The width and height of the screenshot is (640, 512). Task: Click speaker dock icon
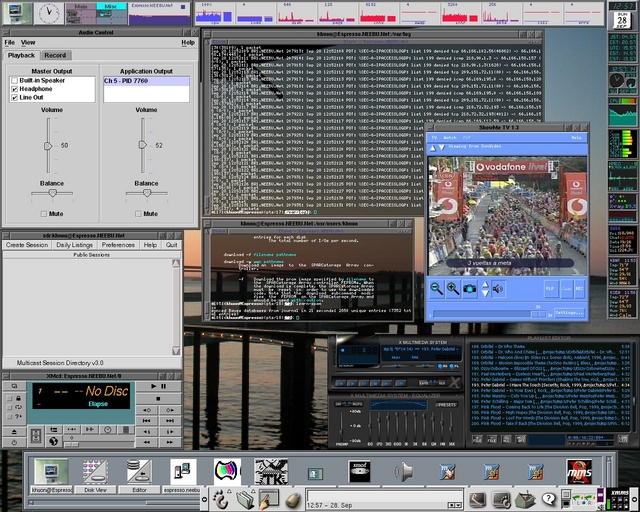(x=404, y=472)
